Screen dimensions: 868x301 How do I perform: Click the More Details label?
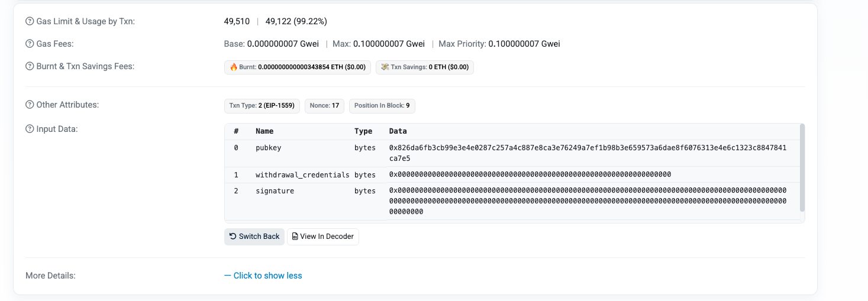51,276
